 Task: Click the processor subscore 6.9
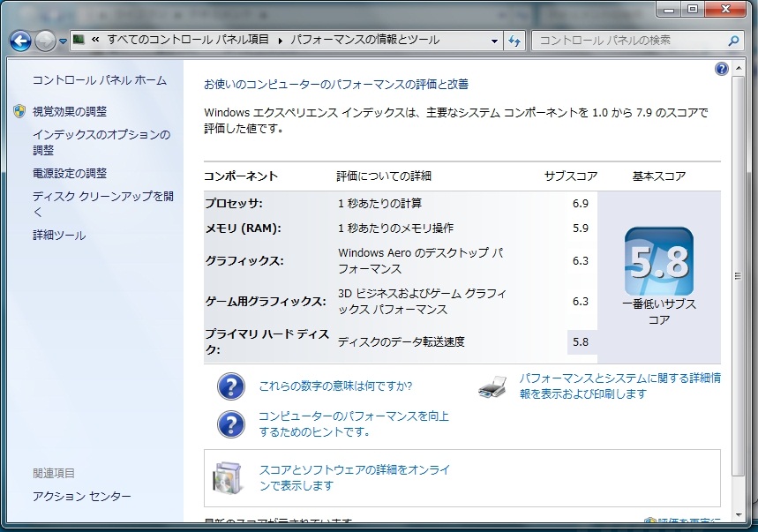pos(581,204)
